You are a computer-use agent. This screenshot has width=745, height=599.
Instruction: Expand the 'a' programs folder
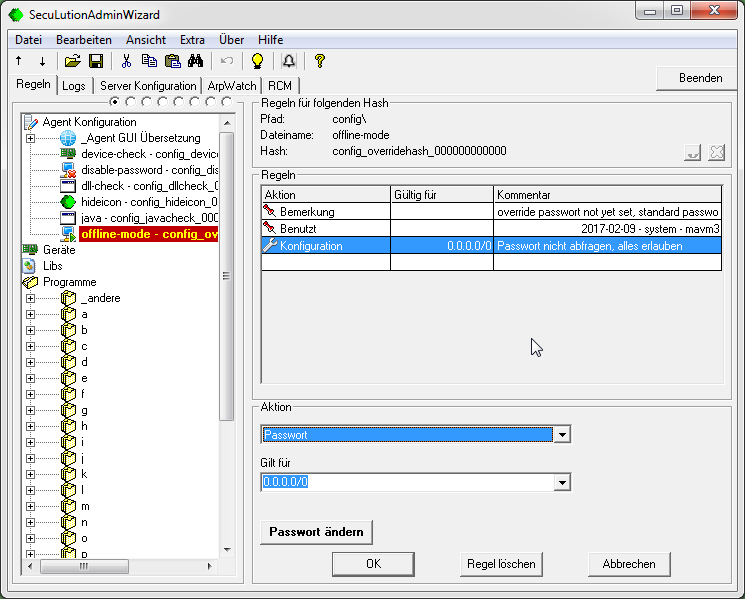[30, 314]
